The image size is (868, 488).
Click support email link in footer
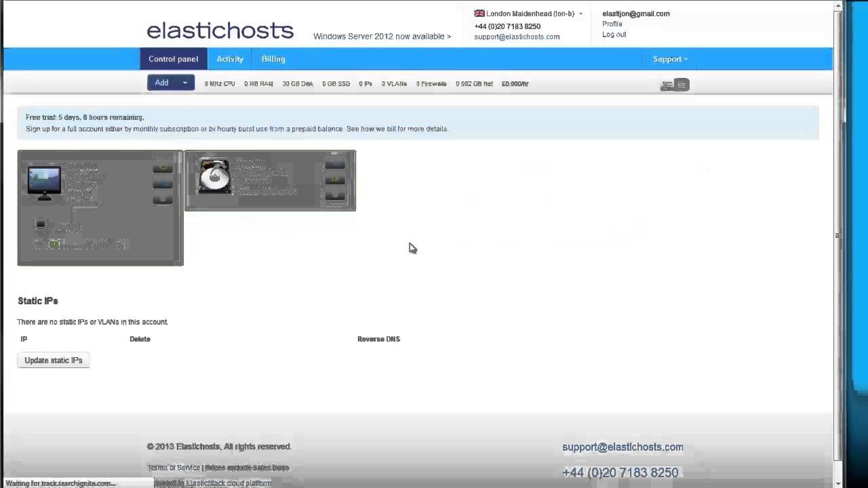click(x=623, y=447)
